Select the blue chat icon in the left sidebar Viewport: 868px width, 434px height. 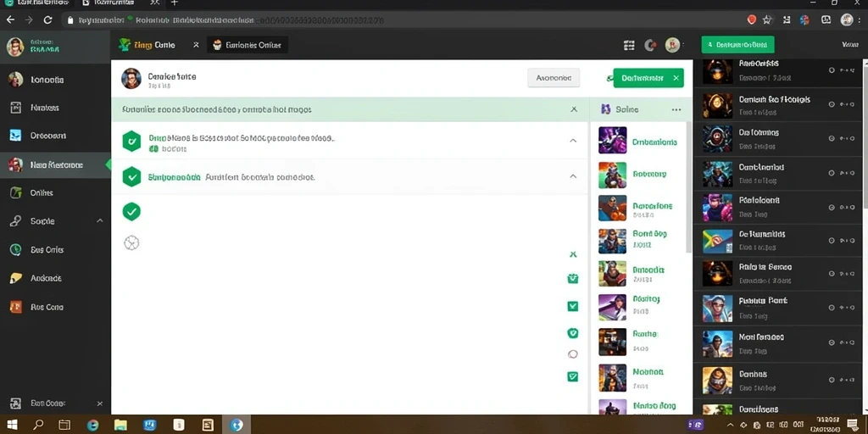15,135
